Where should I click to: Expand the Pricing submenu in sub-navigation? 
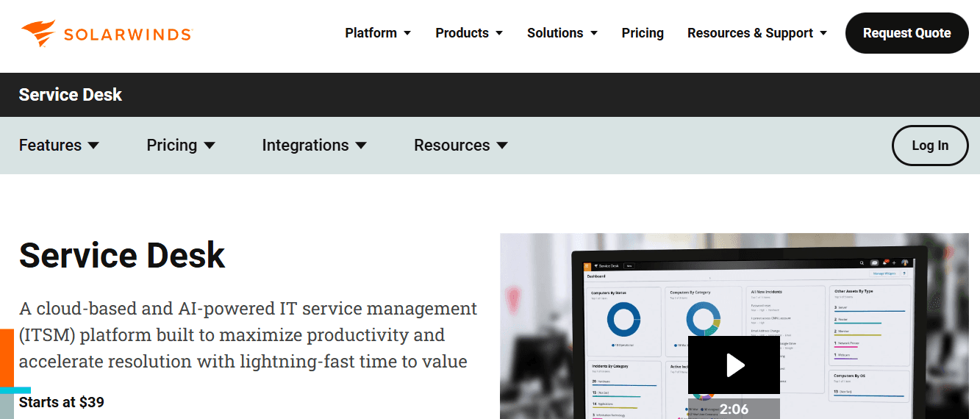click(x=181, y=146)
